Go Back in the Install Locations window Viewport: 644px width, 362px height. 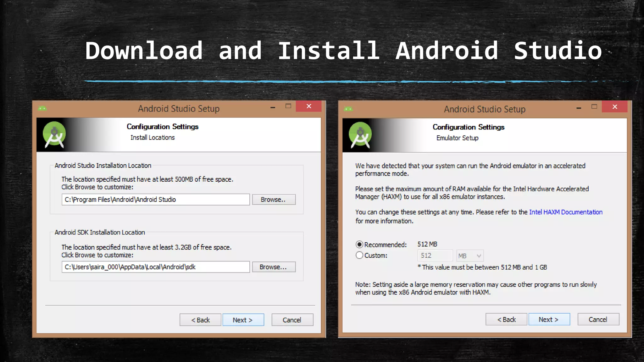(200, 320)
